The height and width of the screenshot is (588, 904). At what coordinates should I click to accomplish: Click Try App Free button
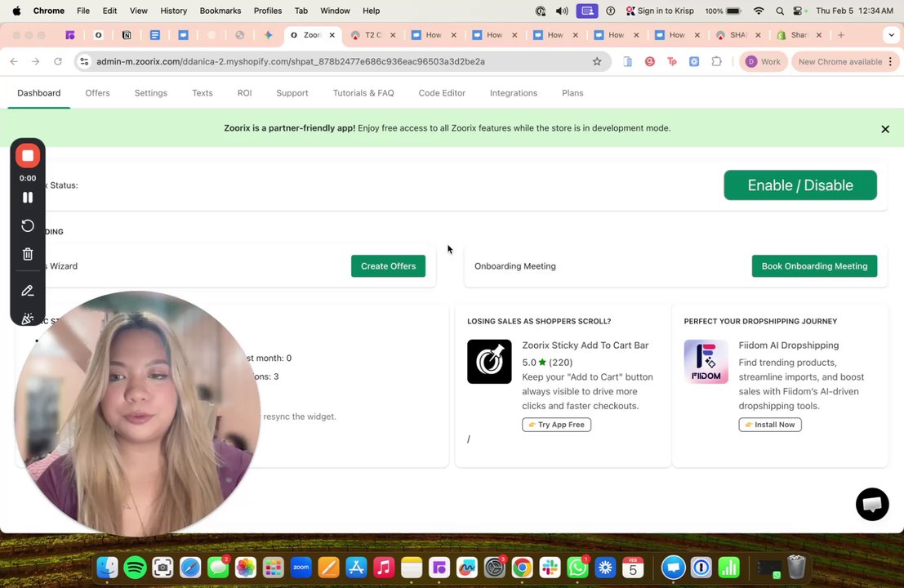(556, 425)
